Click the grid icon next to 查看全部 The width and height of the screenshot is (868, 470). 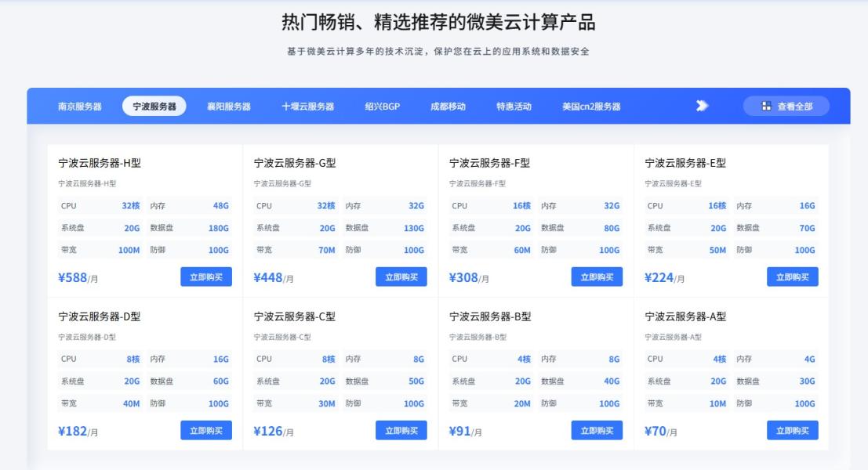[x=766, y=106]
